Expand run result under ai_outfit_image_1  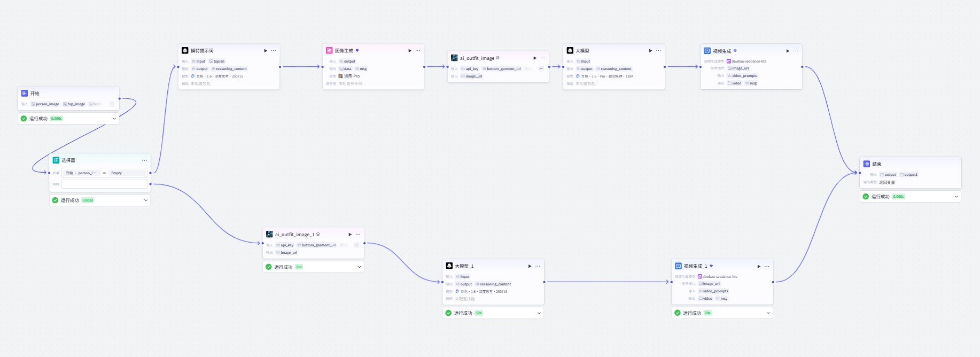[359, 267]
